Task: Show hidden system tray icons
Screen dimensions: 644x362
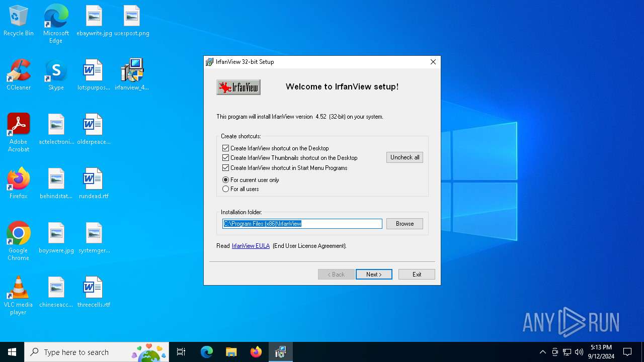Action: (542, 352)
